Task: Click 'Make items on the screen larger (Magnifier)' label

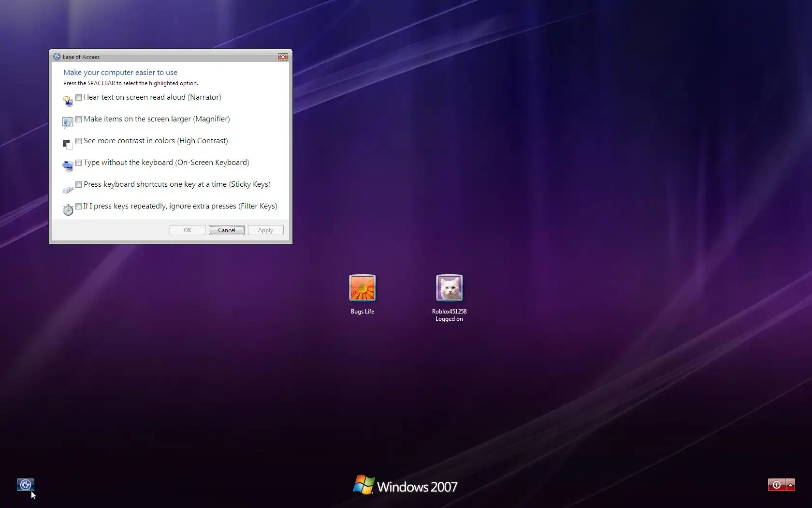Action: pos(157,119)
